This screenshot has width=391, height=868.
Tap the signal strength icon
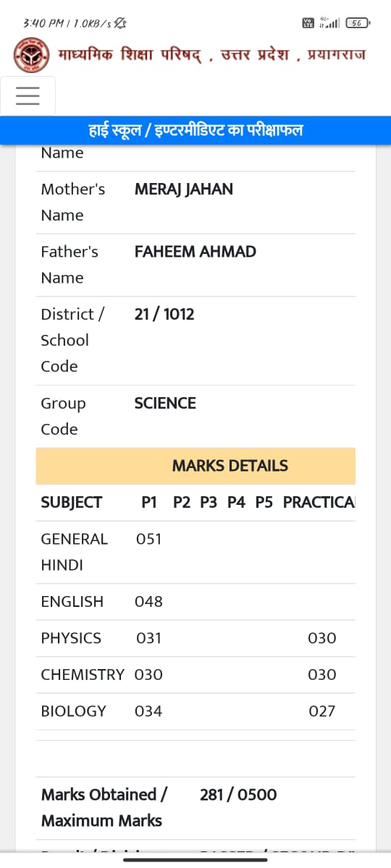click(x=330, y=23)
